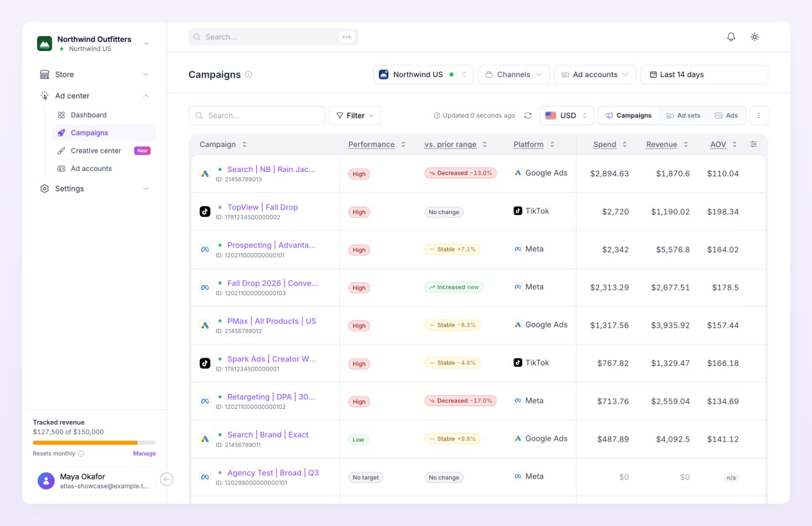This screenshot has width=812, height=526.
Task: Open PMax All Products US campaign
Action: coord(271,321)
